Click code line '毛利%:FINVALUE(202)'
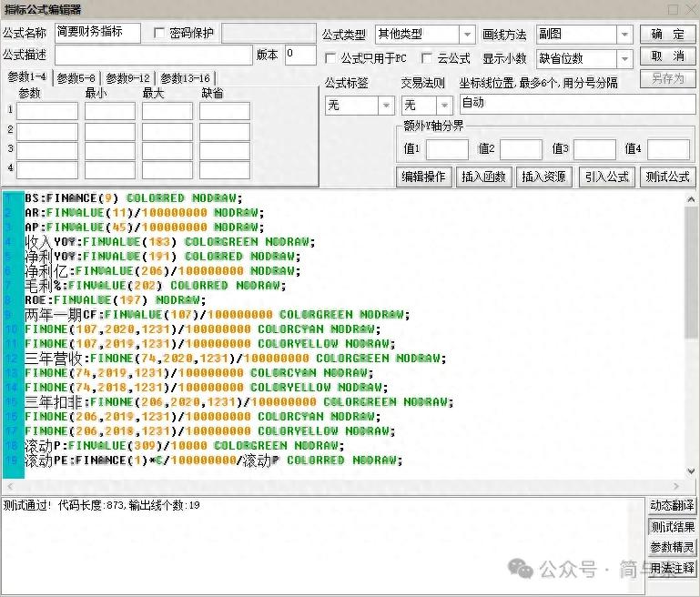 pyautogui.click(x=156, y=285)
